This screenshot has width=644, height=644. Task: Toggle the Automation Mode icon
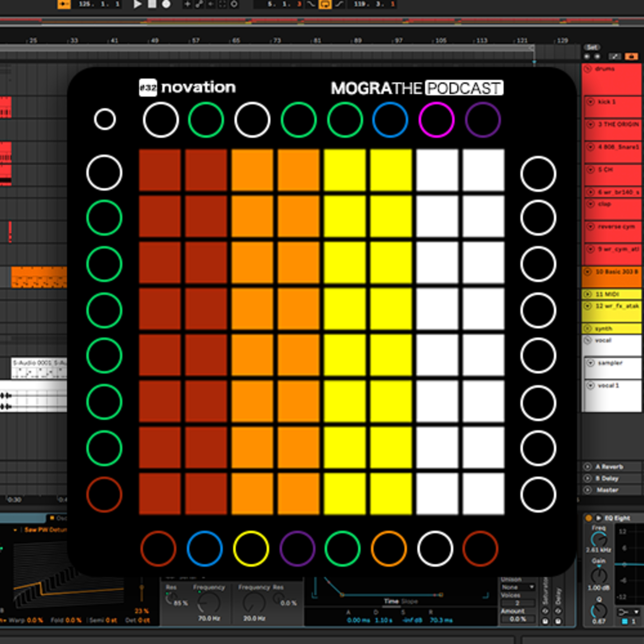[615, 57]
